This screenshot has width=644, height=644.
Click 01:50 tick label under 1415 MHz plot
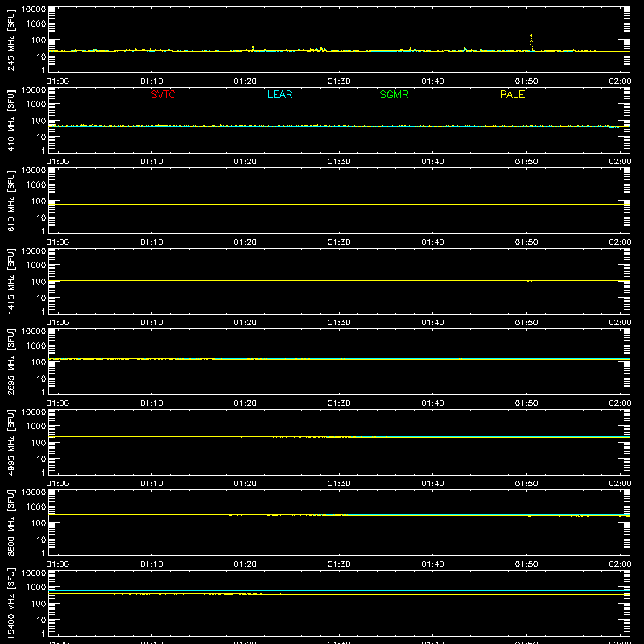[526, 323]
